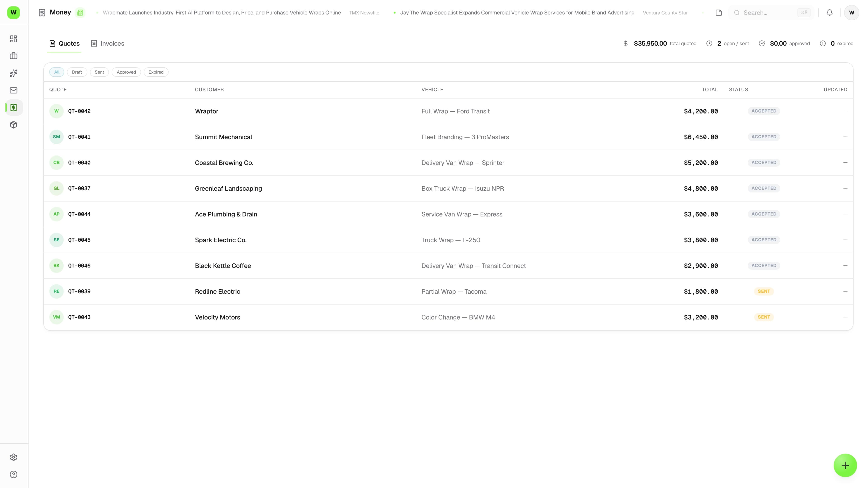
Task: Click the BK avatar for Black Kettle
Action: point(56,266)
